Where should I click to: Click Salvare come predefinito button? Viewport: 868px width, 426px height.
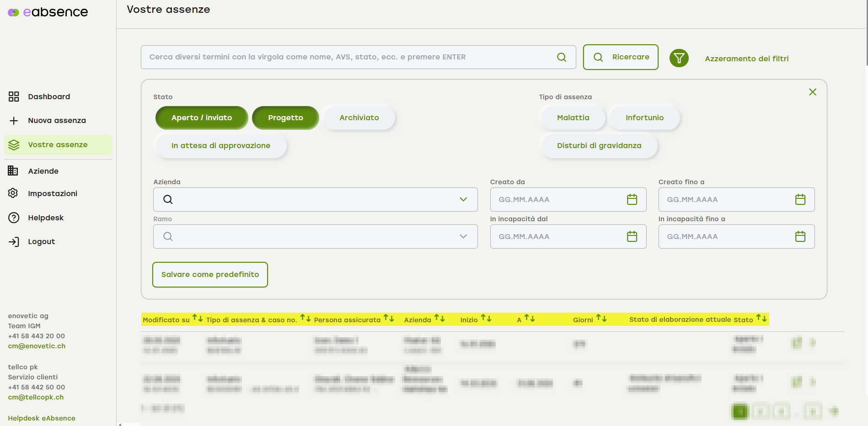pyautogui.click(x=210, y=274)
